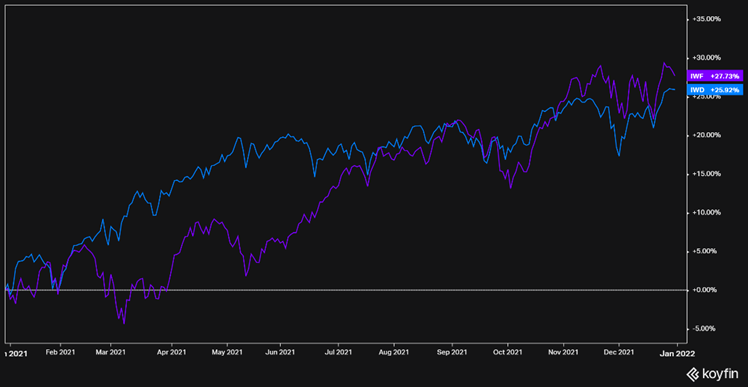
Task: Click the Jan 2022 date label
Action: (677, 353)
